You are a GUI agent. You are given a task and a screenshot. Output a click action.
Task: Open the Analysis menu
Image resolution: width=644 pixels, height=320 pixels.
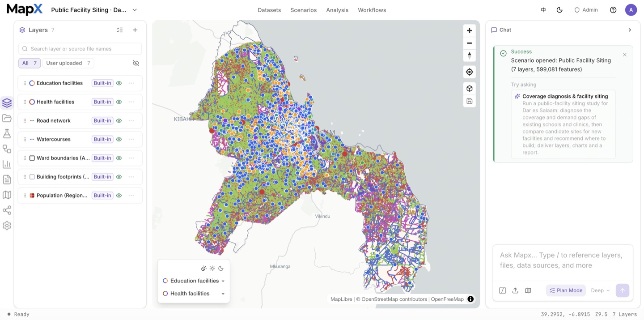(x=337, y=10)
